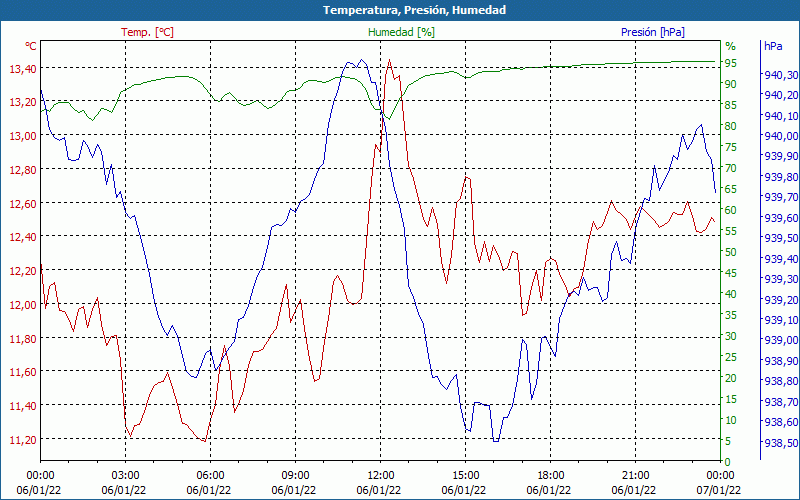Click the "40" humidity axis value
The image size is (800, 500).
coord(731,294)
